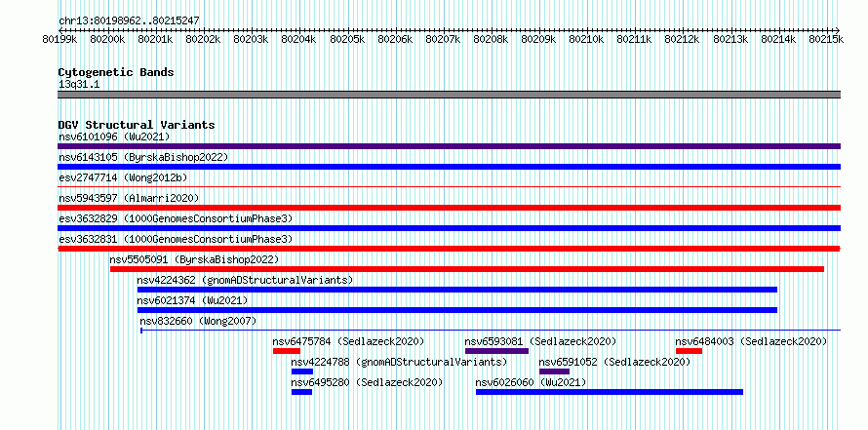868x430 pixels.
Task: Click the 80206k ruler label
Action: pyautogui.click(x=395, y=39)
